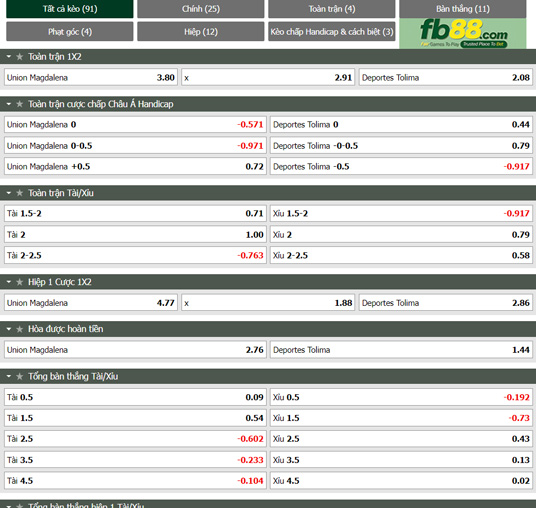
Task: Choose Tài 1.5 at 0.54
Action: (135, 418)
